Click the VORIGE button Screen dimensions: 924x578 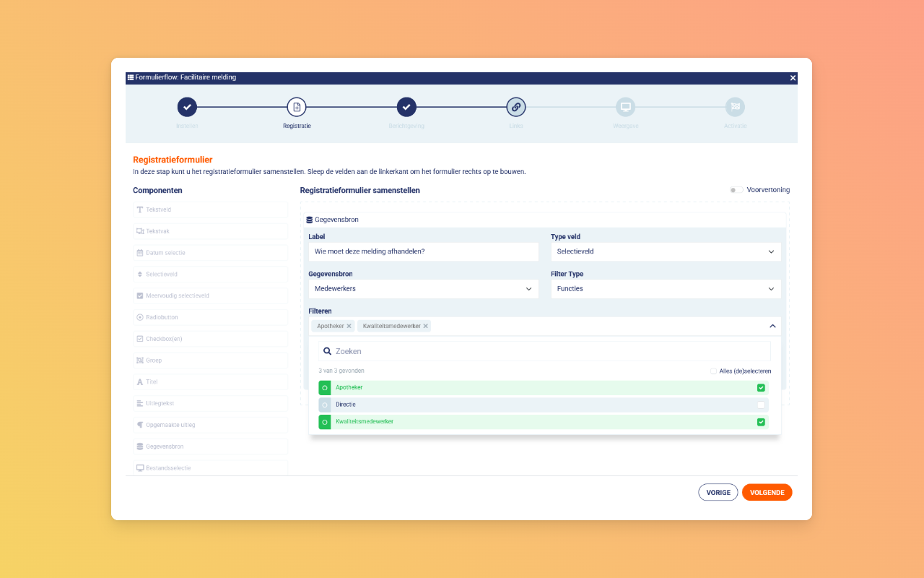pyautogui.click(x=718, y=492)
